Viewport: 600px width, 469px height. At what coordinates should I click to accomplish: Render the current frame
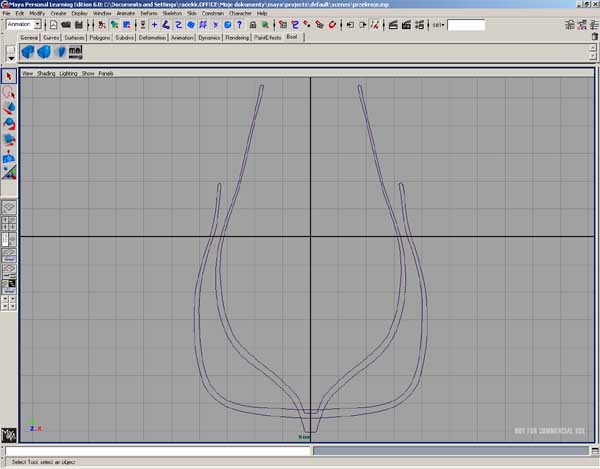point(393,25)
